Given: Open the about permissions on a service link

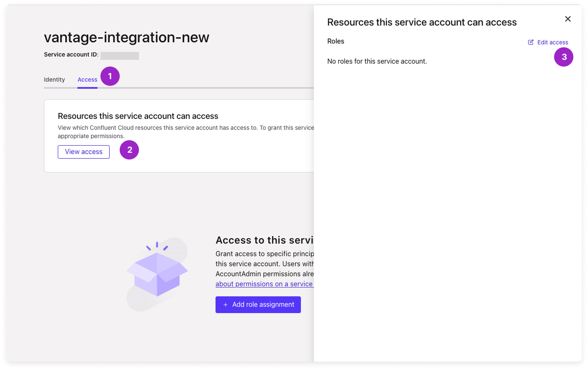Looking at the screenshot, I should tap(264, 284).
